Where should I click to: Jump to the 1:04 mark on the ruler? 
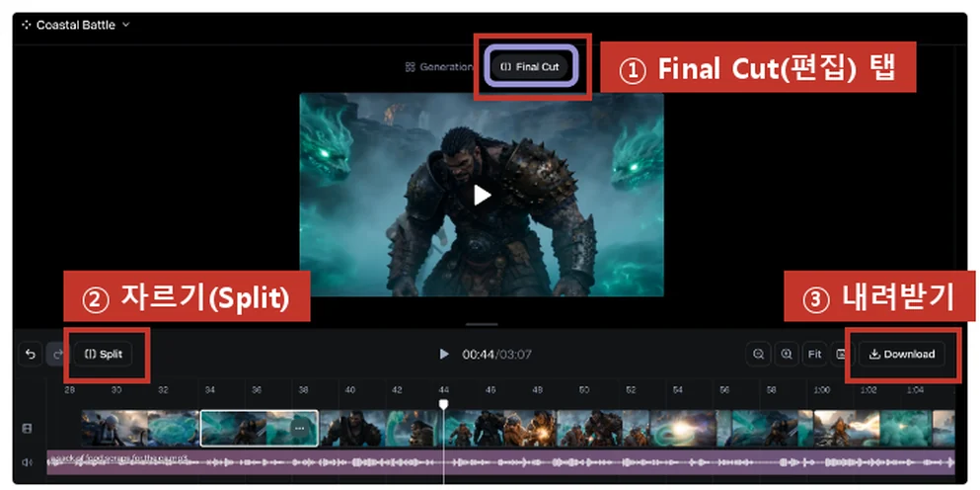coord(915,390)
